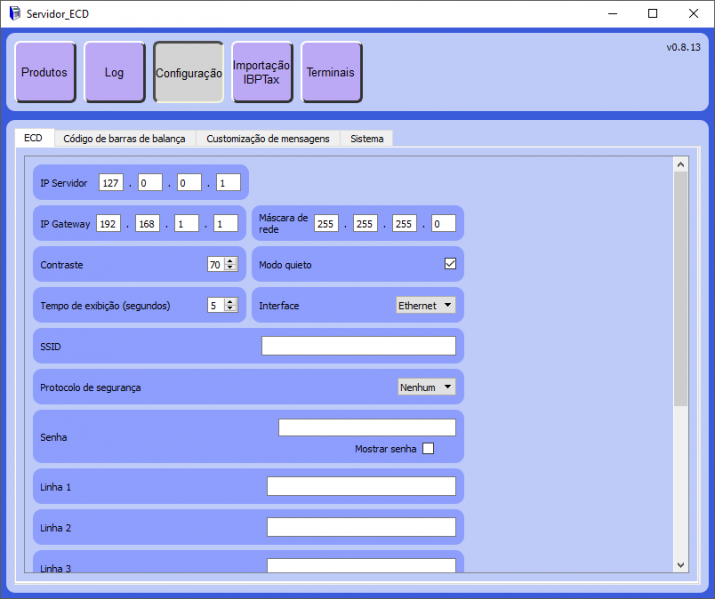Screen dimensions: 715x599
Task: Open the Protocolo de segurança dropdown
Action: (426, 387)
